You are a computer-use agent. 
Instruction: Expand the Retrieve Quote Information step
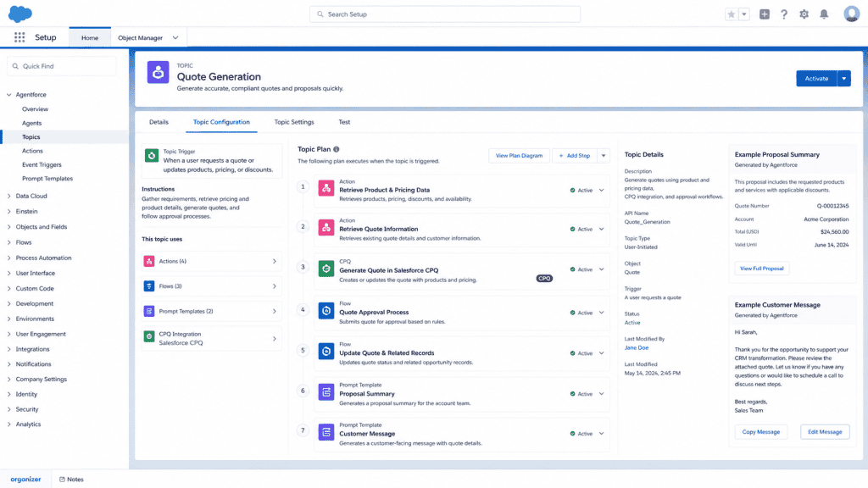tap(601, 229)
